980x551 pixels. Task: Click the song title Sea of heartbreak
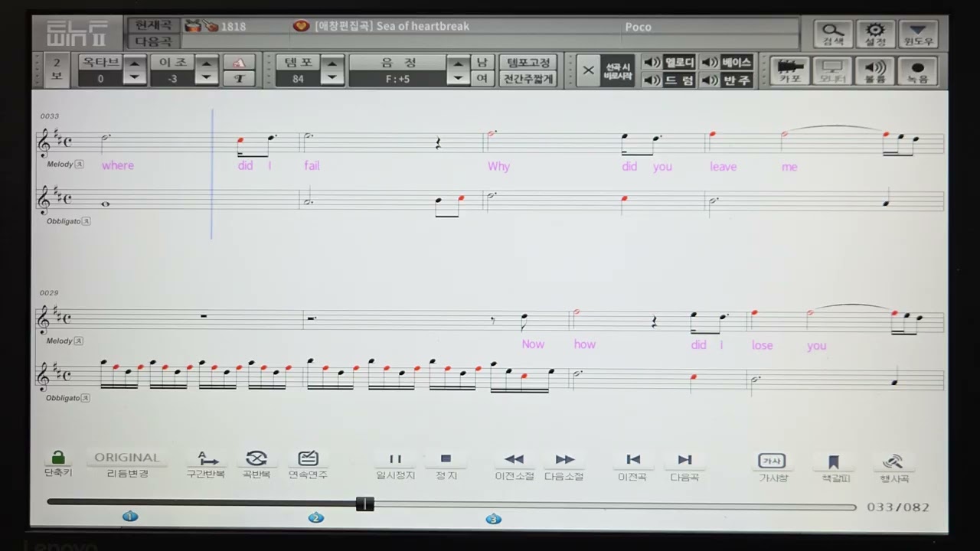tap(423, 26)
